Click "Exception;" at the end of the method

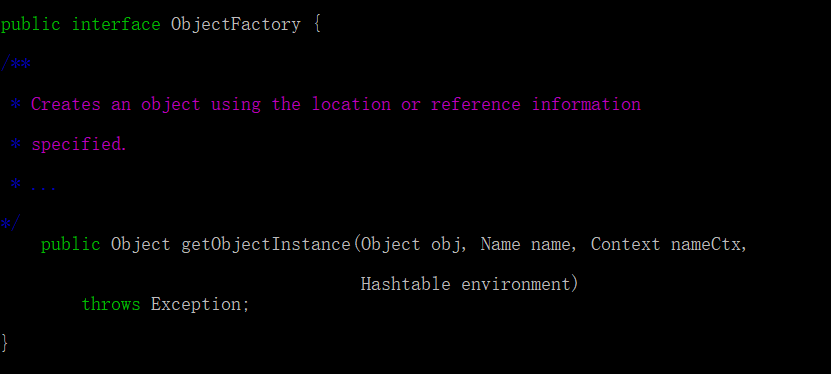200,305
